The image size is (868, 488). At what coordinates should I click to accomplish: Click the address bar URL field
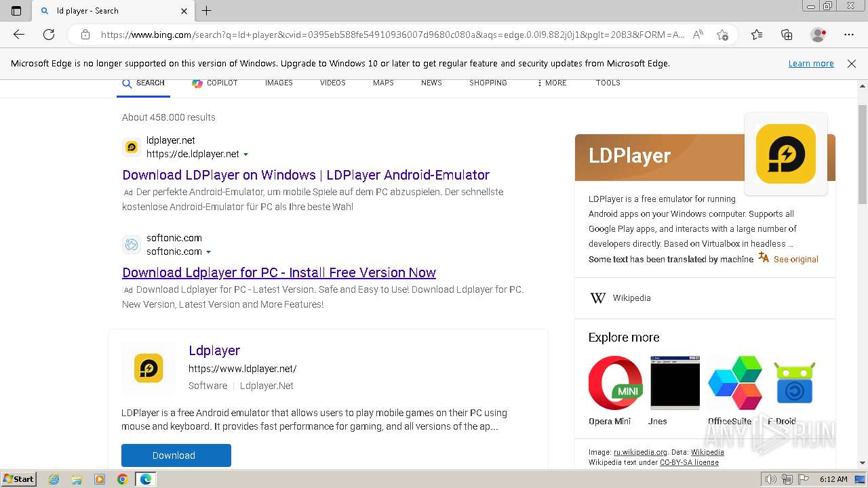tap(392, 35)
